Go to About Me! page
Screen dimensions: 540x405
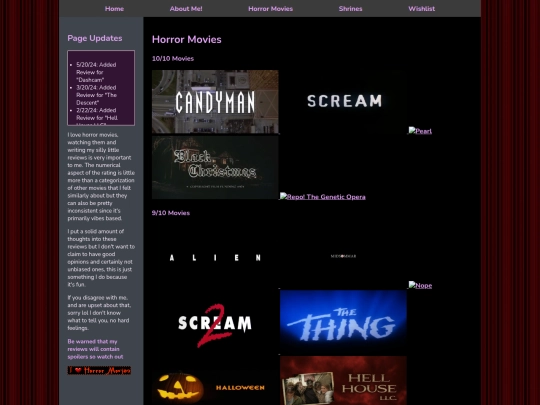coord(186,9)
